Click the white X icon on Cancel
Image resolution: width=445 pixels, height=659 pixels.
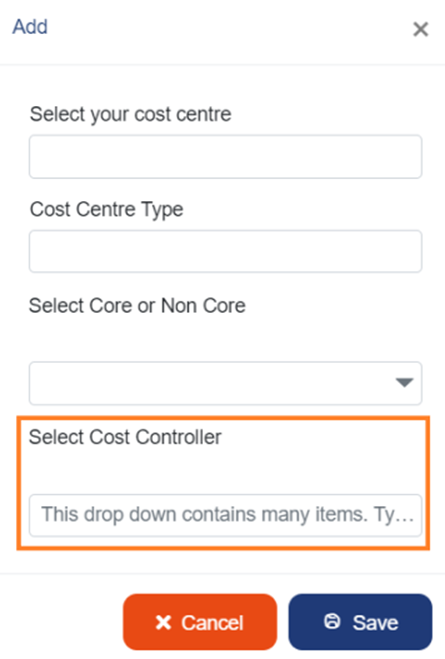[x=163, y=622]
